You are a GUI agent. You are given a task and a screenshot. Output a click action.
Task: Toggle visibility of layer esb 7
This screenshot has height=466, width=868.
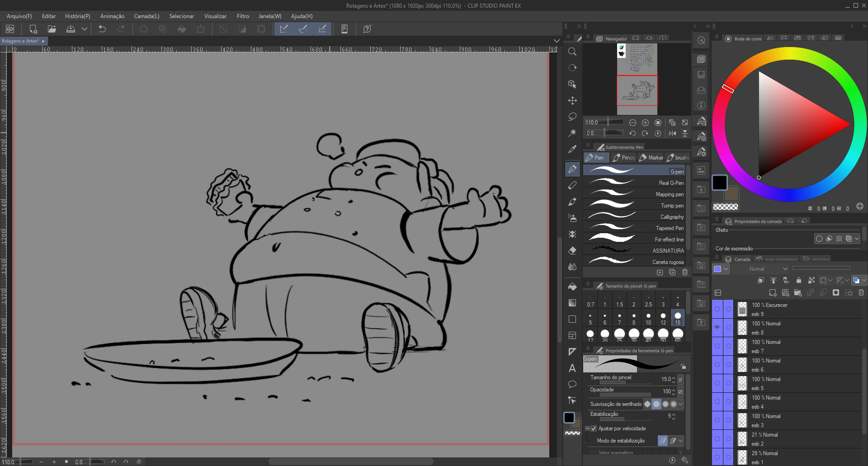[717, 346]
